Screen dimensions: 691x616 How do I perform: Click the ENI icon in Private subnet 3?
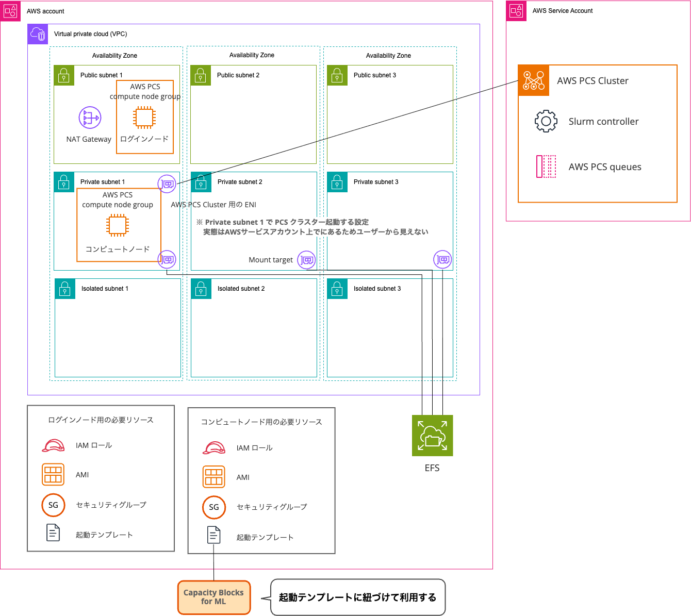tap(442, 260)
